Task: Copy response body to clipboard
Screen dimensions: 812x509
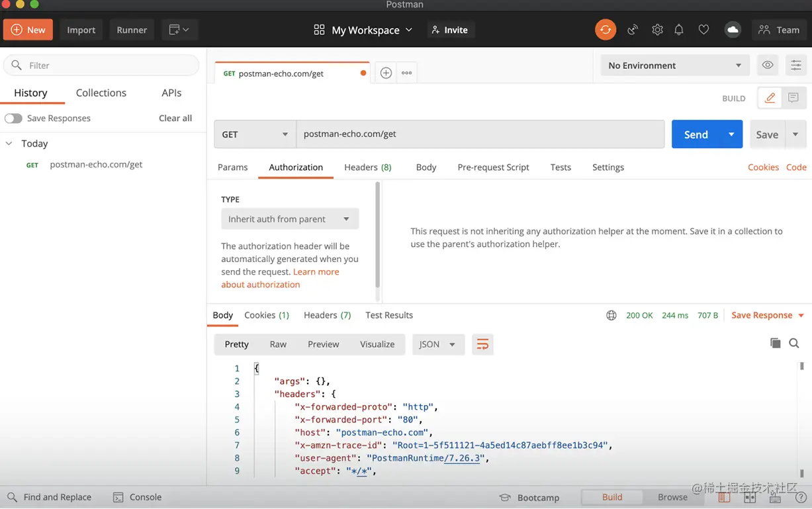Action: [x=775, y=343]
